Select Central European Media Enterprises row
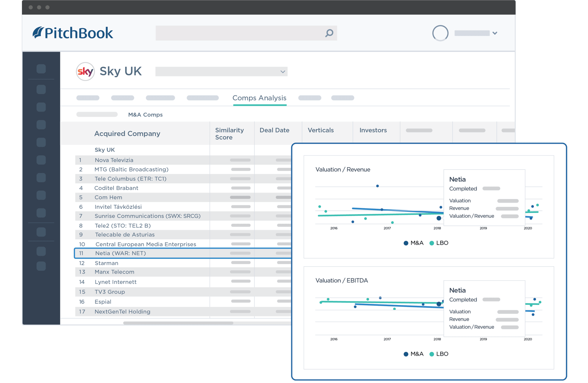Image resolution: width=588 pixels, height=383 pixels. point(183,244)
